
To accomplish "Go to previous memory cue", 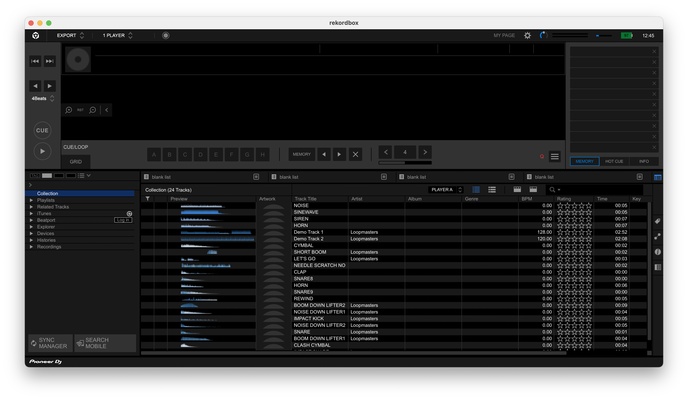I will click(x=324, y=154).
